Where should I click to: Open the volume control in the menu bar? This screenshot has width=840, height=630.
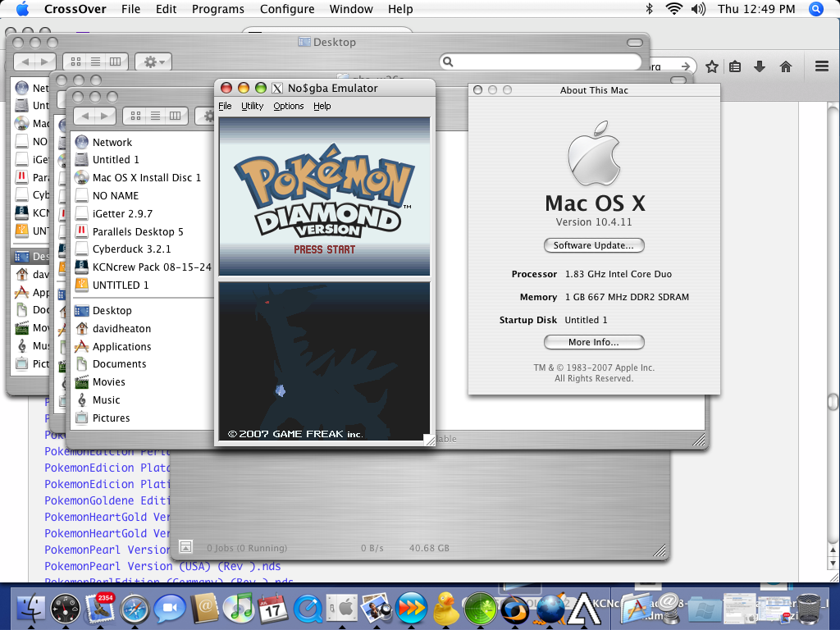coord(698,9)
